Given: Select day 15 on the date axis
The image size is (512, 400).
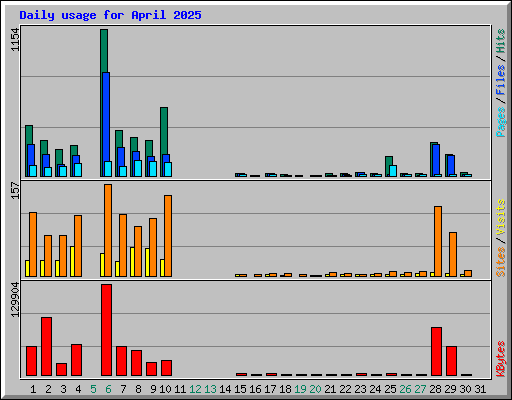Looking at the screenshot, I should [x=240, y=389].
